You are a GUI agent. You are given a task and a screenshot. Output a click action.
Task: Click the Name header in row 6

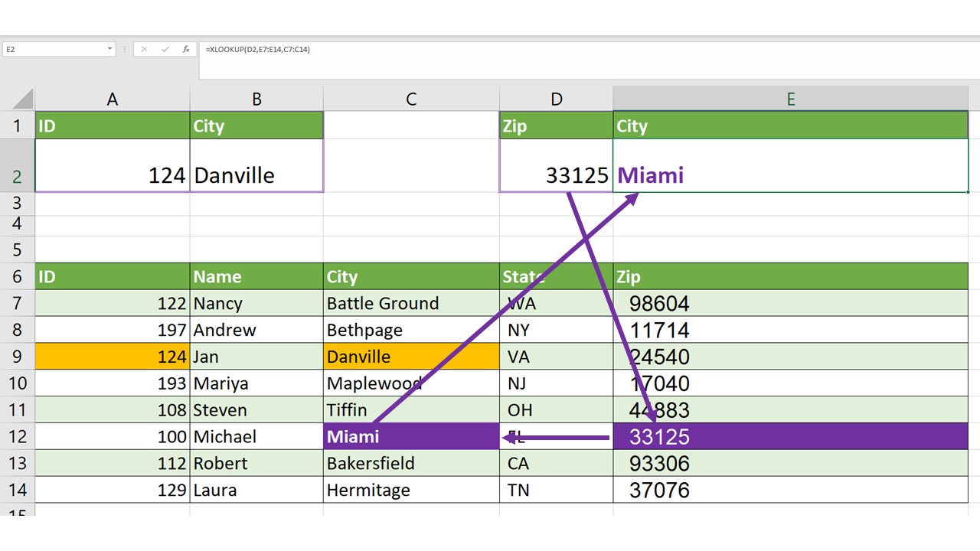click(x=256, y=276)
